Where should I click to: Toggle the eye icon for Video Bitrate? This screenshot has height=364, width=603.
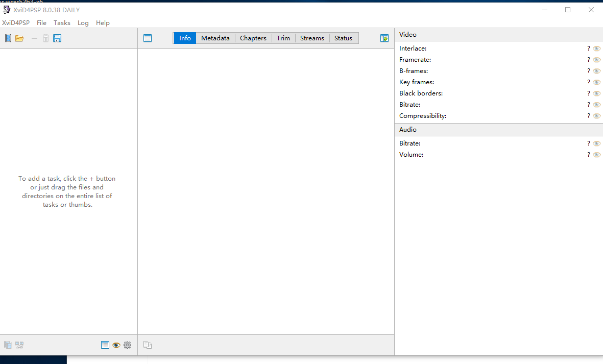[x=597, y=105]
